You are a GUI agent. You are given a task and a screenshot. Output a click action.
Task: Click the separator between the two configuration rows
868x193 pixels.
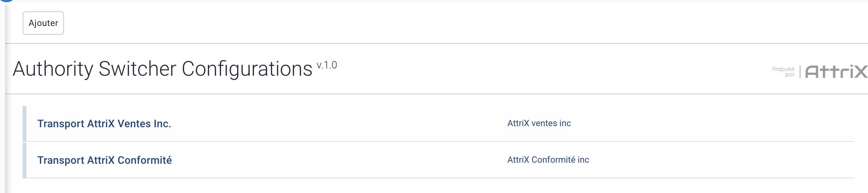pos(439,141)
